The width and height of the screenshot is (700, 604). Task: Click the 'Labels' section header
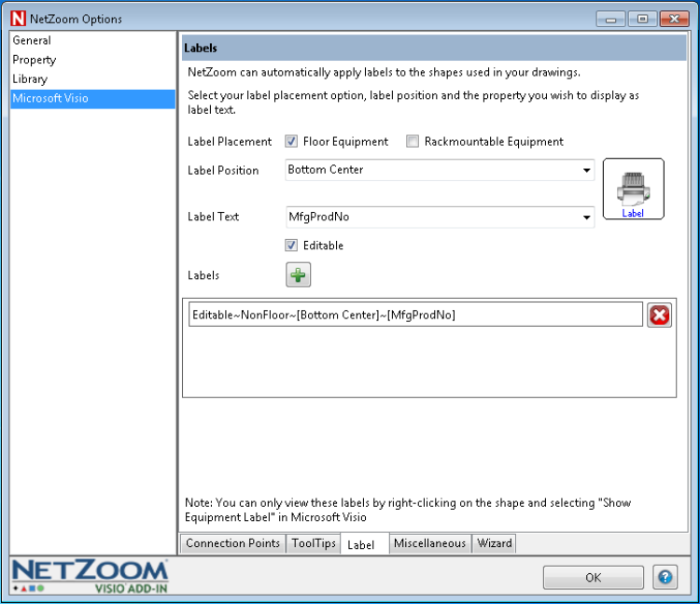(x=434, y=48)
